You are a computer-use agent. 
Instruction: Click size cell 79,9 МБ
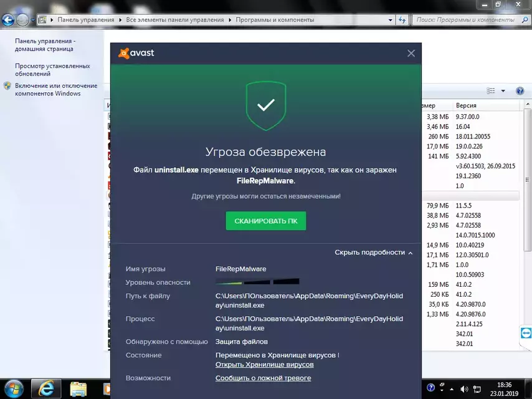click(437, 206)
